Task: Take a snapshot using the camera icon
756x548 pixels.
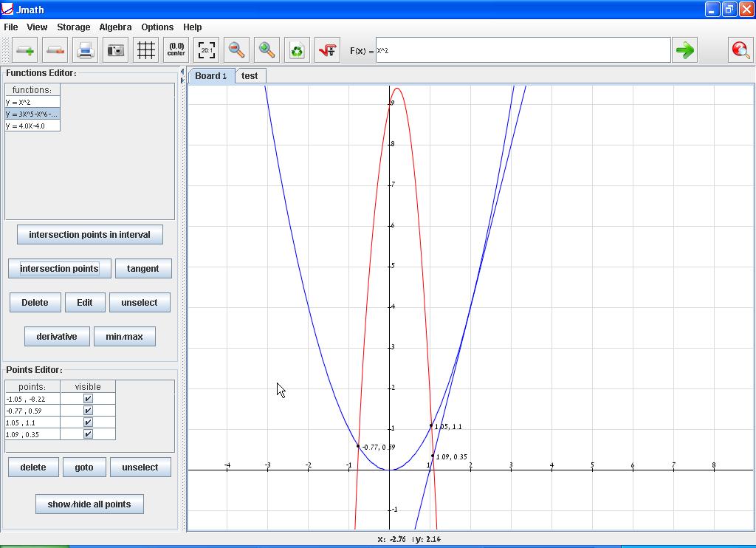Action: click(116, 50)
